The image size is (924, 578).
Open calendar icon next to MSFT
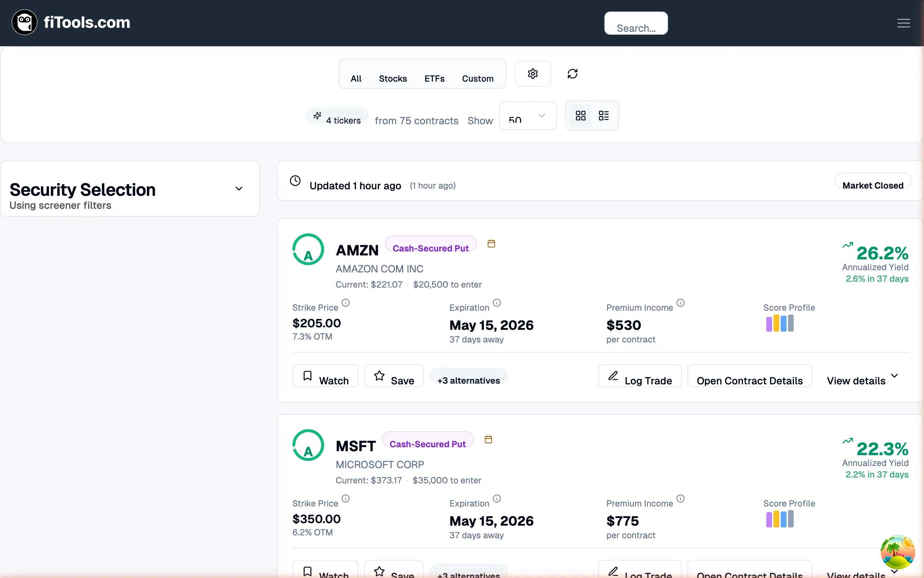488,439
